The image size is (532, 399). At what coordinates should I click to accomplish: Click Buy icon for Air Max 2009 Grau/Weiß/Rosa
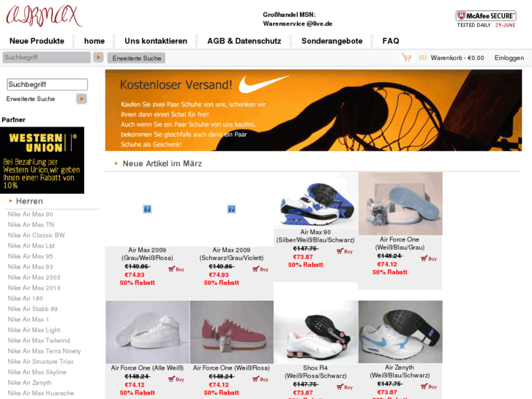click(x=176, y=269)
